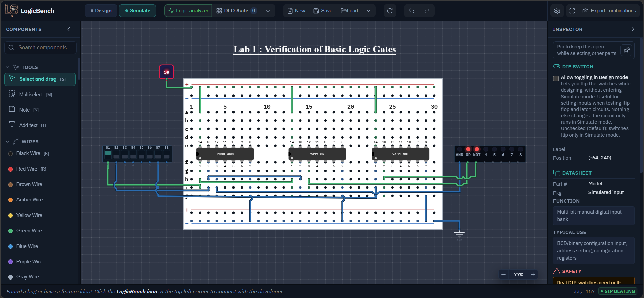Redo the last action
The height and width of the screenshot is (298, 644).
(x=427, y=11)
